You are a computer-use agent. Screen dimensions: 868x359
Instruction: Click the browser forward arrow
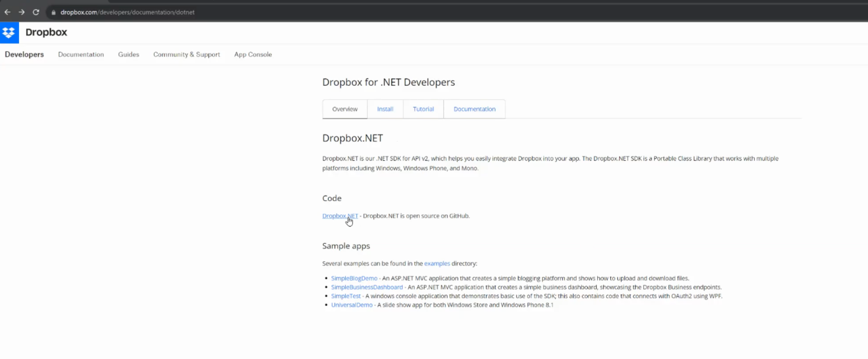21,12
